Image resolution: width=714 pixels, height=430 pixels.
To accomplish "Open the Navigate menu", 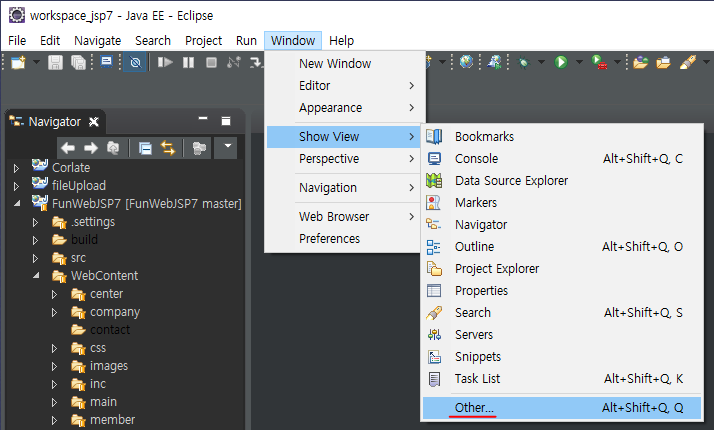I will point(97,41).
